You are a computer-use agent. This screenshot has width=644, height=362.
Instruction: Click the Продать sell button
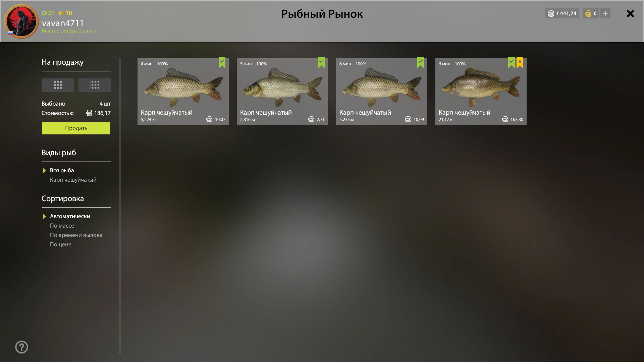(76, 128)
